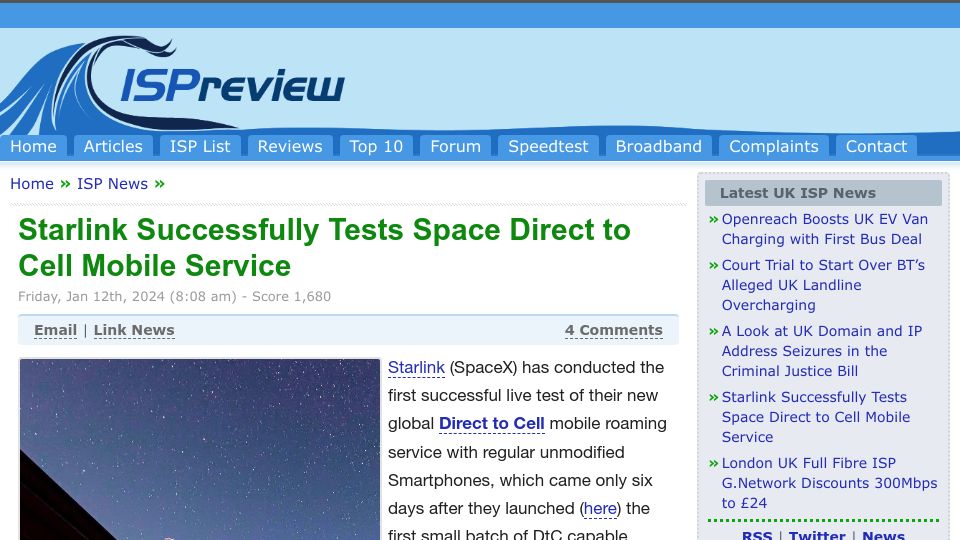Click the Latest UK ISP News header
960x540 pixels.
click(823, 193)
